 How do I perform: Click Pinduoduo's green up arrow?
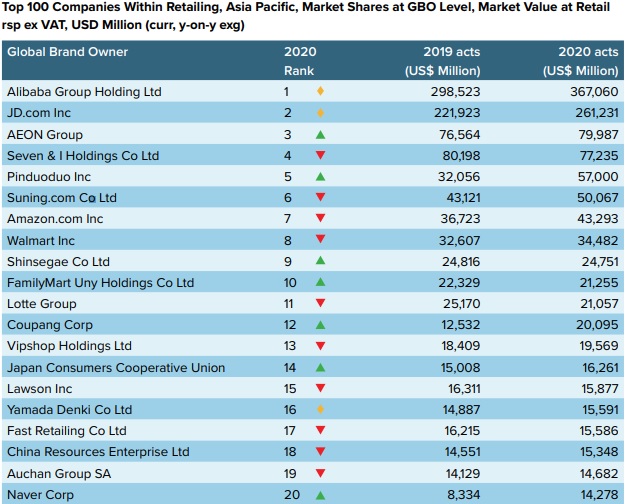click(320, 176)
